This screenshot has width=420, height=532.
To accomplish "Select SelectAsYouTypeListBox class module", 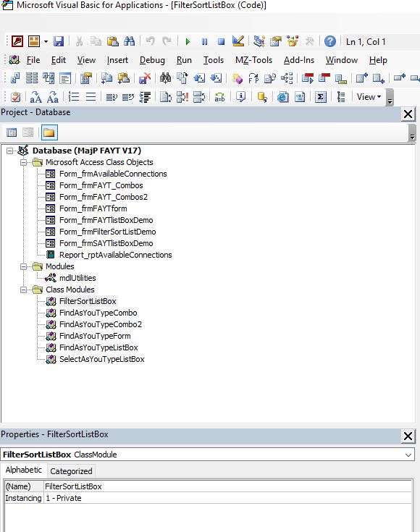I will pyautogui.click(x=102, y=359).
